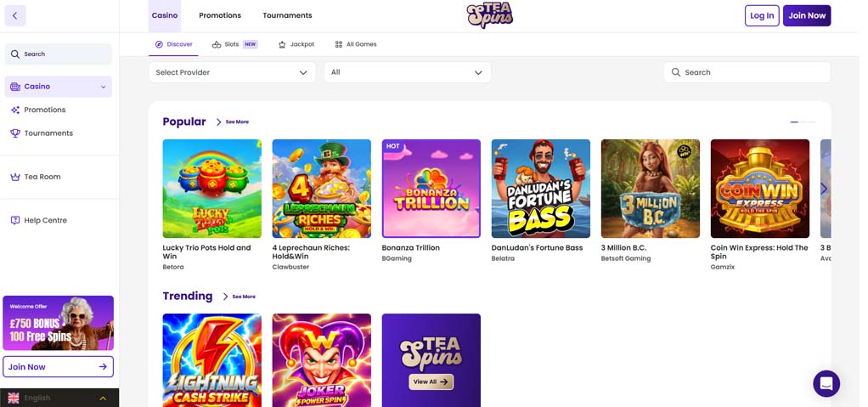Click the Help Centre question icon
868x407 pixels.
tap(15, 220)
